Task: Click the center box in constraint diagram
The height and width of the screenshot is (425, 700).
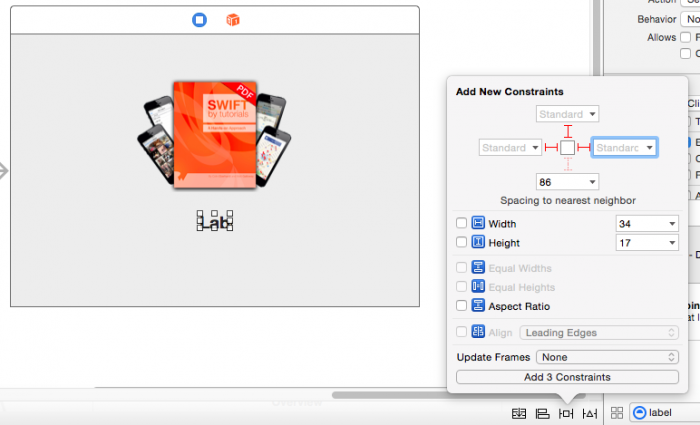Action: tap(567, 147)
